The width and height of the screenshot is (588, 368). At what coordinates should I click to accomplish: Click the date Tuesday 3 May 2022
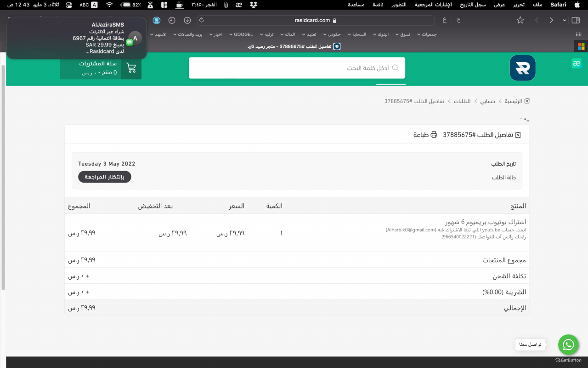107,164
